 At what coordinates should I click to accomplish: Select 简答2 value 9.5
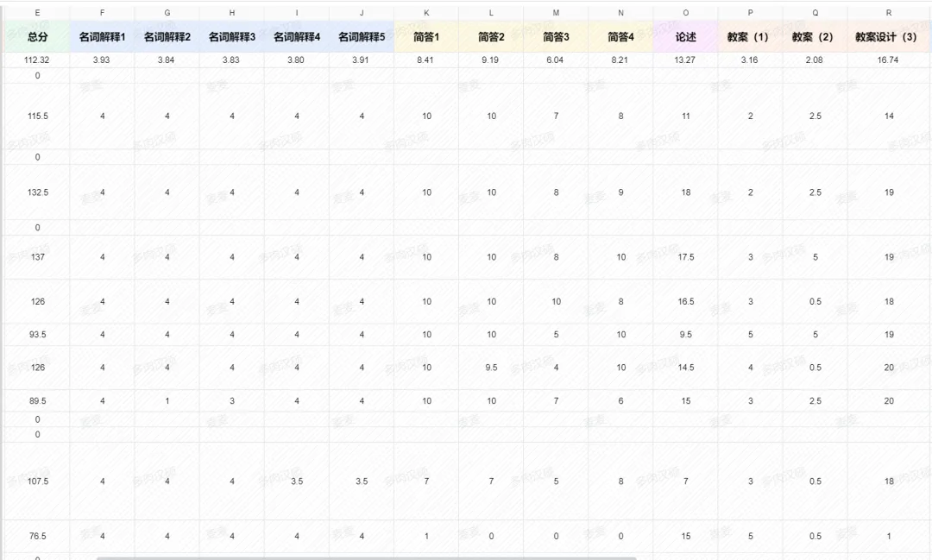[491, 368]
